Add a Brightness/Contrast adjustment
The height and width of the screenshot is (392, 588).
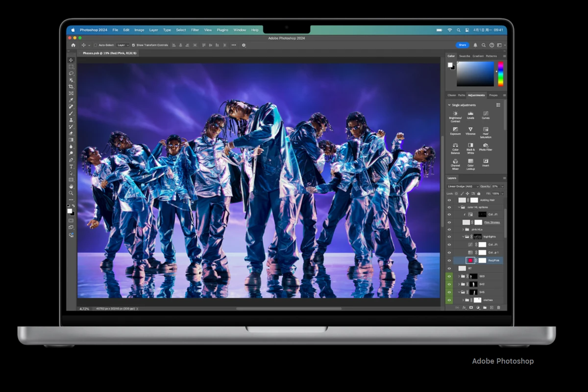click(455, 116)
